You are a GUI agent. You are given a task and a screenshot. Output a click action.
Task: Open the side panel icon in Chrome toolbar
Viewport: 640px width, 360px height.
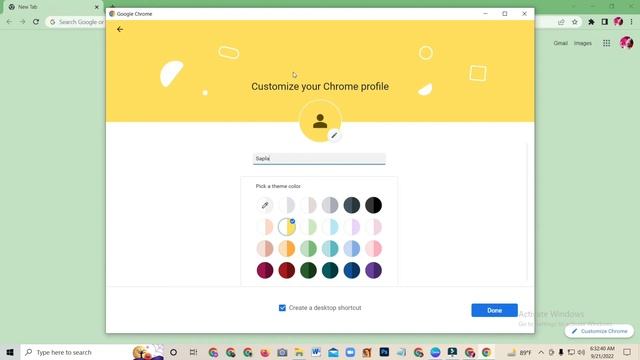[x=604, y=22]
